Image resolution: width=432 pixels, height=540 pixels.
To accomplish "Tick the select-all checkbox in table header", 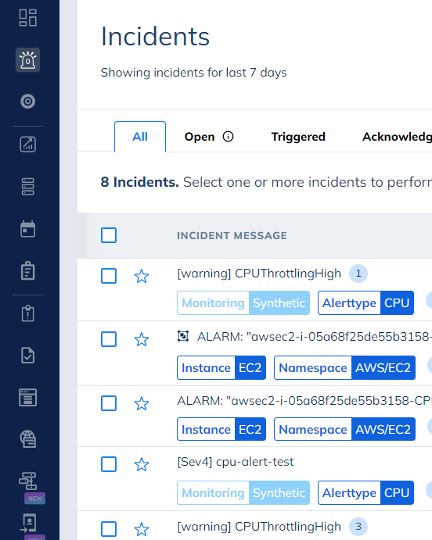I will click(x=109, y=235).
